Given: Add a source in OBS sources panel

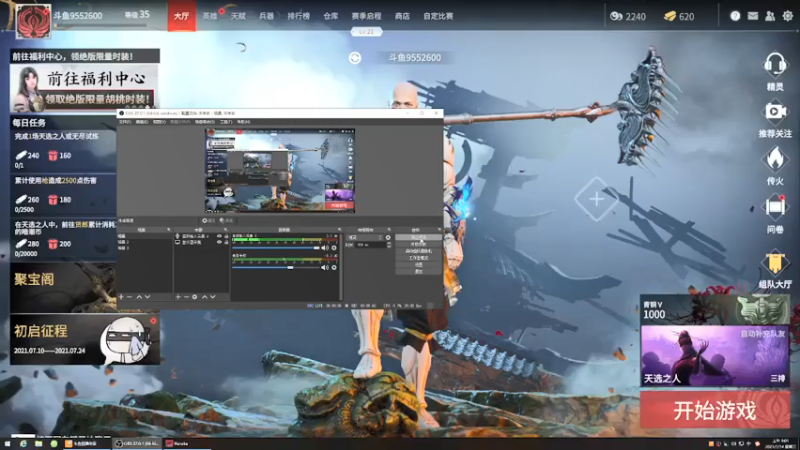Looking at the screenshot, I should click(178, 297).
